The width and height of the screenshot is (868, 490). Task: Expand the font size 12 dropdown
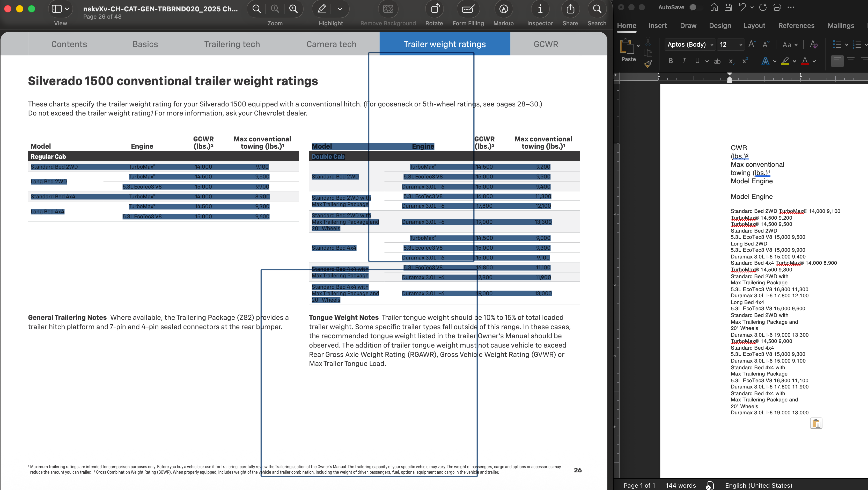click(x=740, y=45)
